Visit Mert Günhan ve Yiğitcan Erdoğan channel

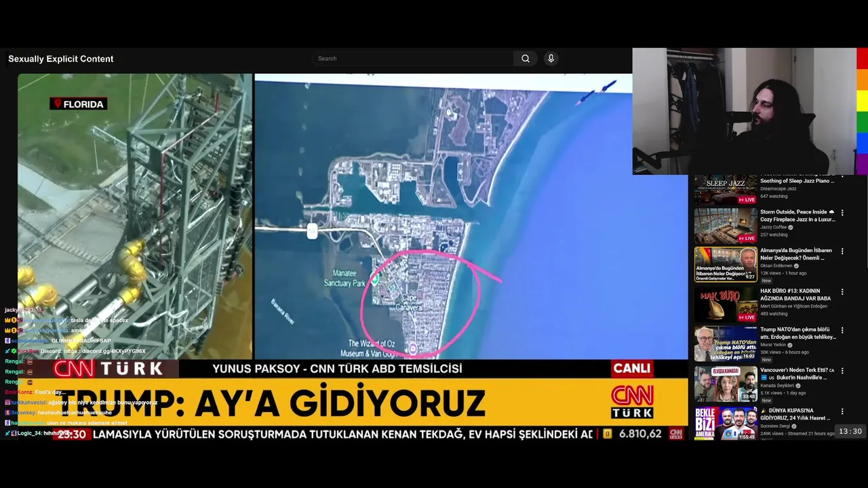click(x=793, y=306)
